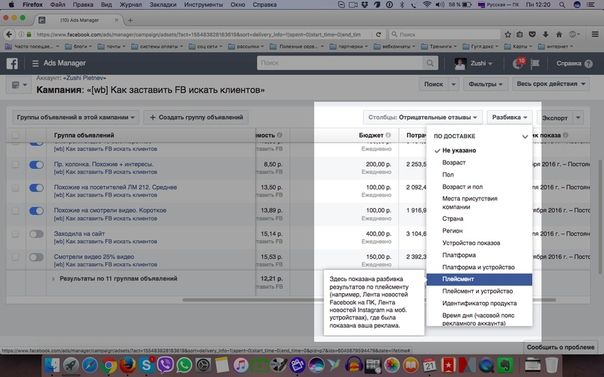The width and height of the screenshot is (604, 377).
Task: Click the search magnifier in Ads Manager
Action: tap(430, 63)
